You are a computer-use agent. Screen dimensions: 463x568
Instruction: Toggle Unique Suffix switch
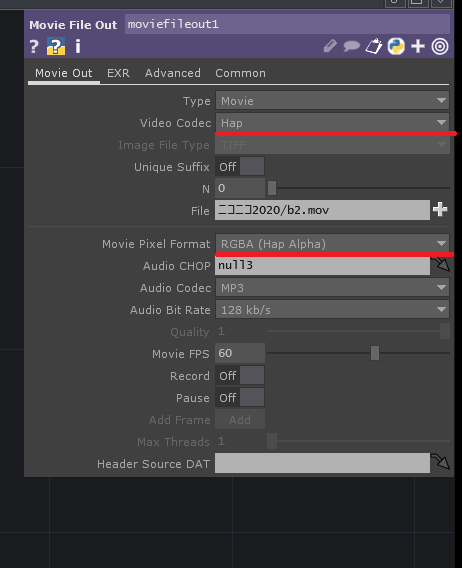click(x=240, y=167)
